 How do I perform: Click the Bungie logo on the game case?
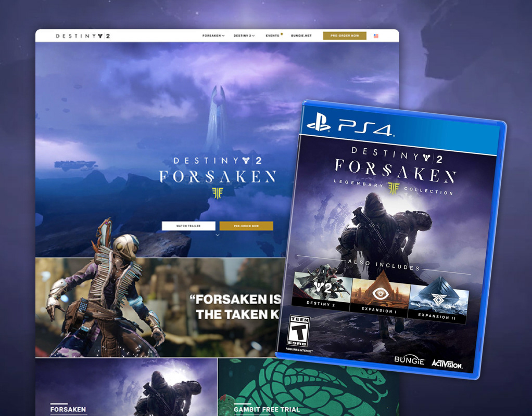[x=409, y=360]
